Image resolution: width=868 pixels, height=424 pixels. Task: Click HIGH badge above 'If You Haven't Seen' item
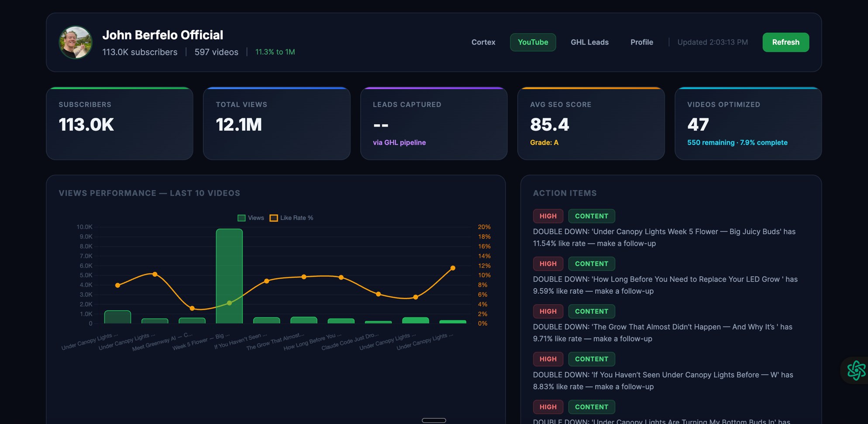click(548, 359)
